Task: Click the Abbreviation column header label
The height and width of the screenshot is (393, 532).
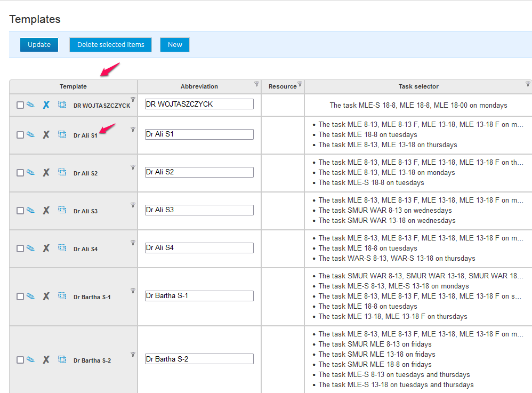Action: pos(199,86)
